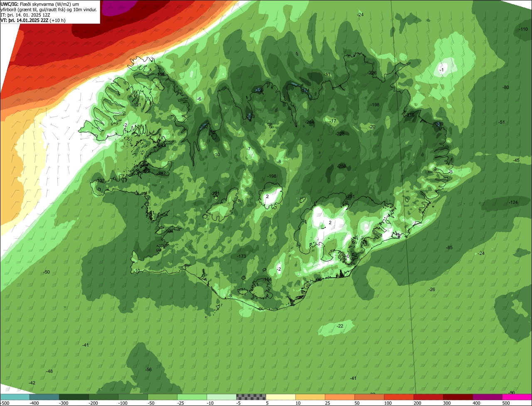Viewport: 532px width, 406px height.
Task: Click the '-242' value on the map
Action: tap(162, 174)
